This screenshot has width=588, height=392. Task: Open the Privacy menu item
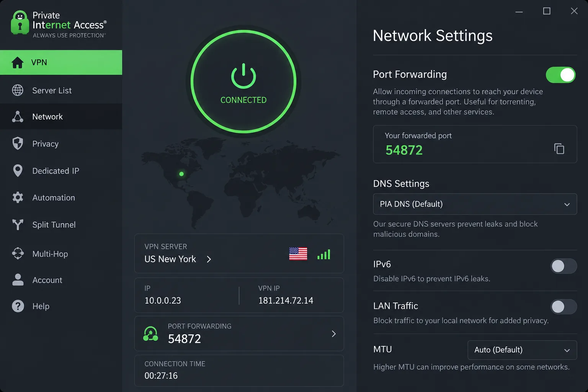61,144
